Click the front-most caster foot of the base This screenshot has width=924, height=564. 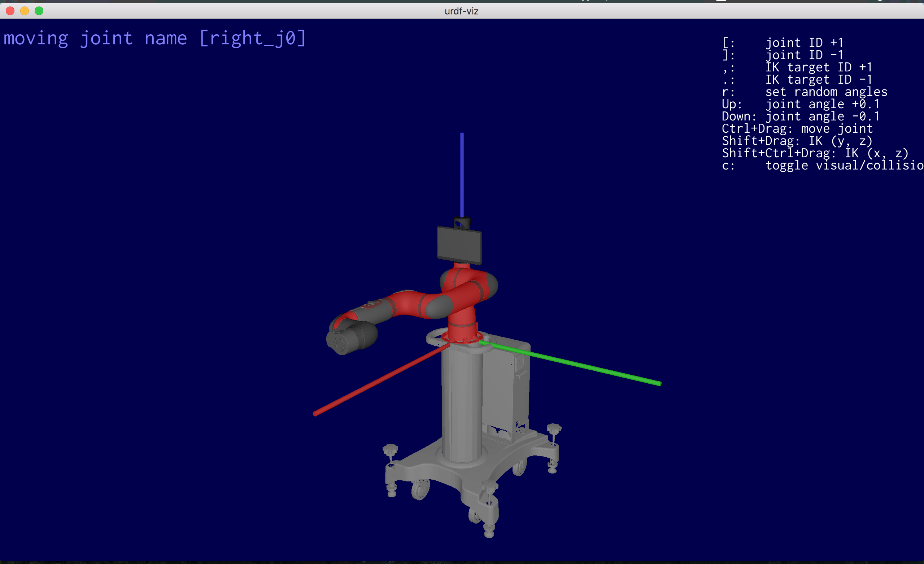[x=489, y=532]
